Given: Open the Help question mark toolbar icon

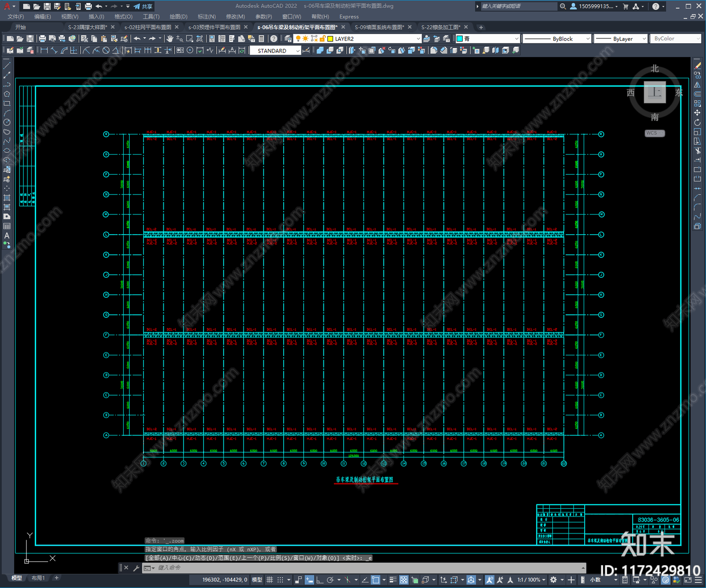Looking at the screenshot, I should pyautogui.click(x=274, y=39).
